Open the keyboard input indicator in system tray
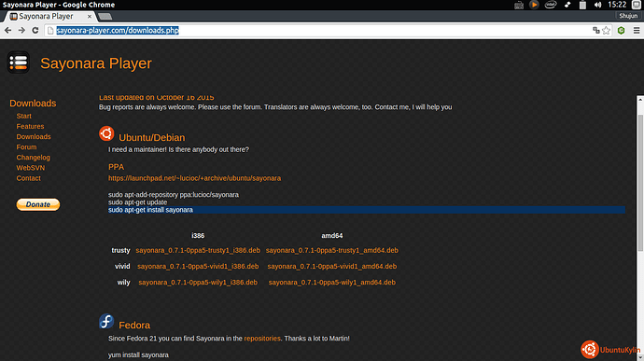 click(519, 5)
